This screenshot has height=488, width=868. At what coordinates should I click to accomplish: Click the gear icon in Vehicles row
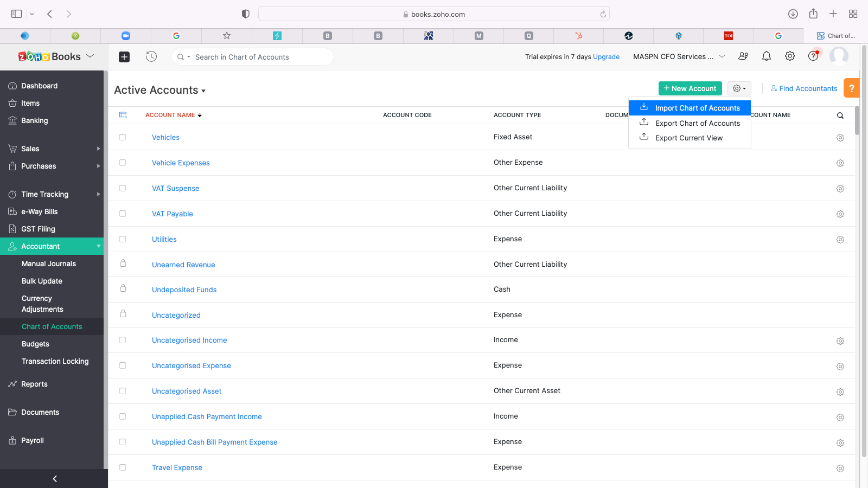840,138
